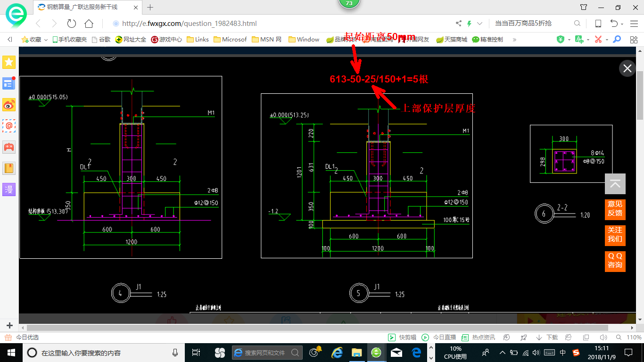Click the green shield security extension icon

coord(561,40)
